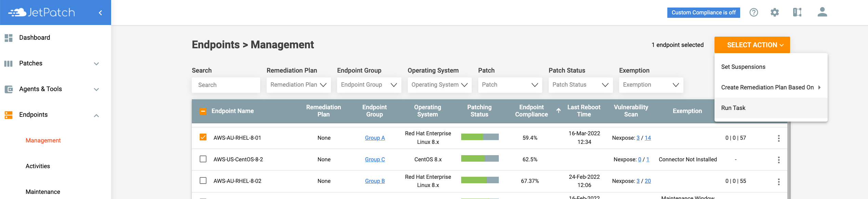The image size is (868, 199).
Task: Click Connector Not Installed exemption text
Action: [687, 159]
